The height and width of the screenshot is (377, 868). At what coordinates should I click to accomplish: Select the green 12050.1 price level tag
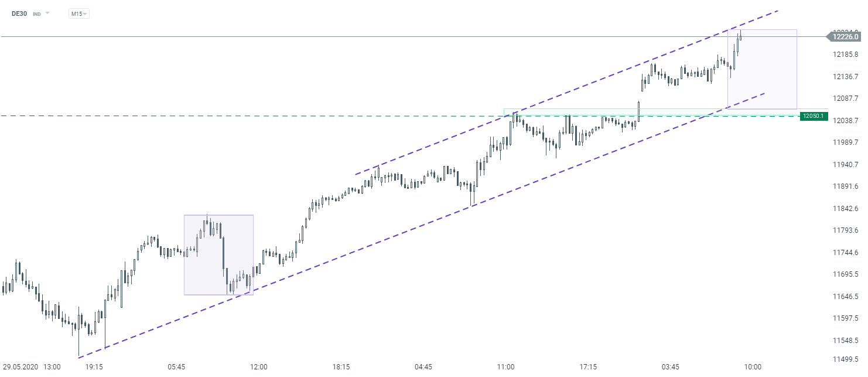click(x=814, y=116)
